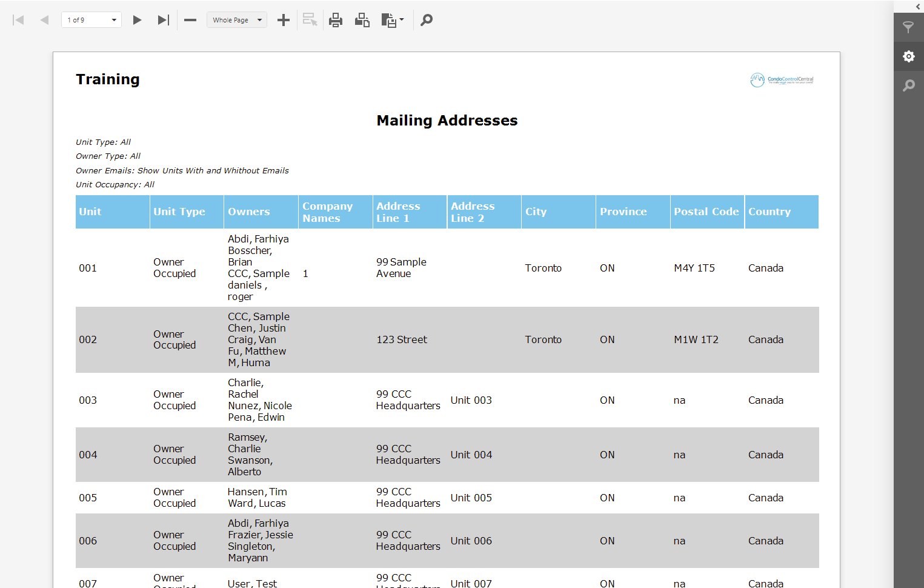
Task: Expand the page number dropdown showing 1 of 9
Action: [113, 19]
